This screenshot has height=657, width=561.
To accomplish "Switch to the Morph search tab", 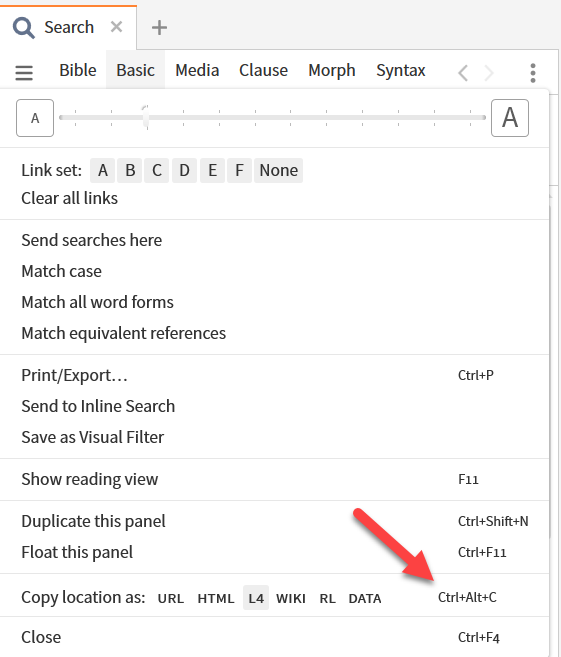I will coord(332,70).
